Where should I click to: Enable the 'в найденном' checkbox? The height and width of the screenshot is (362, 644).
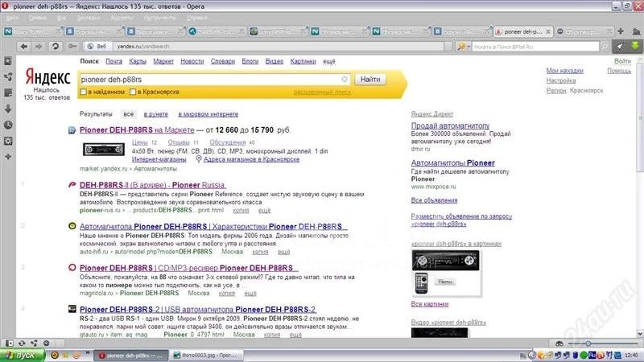point(84,92)
